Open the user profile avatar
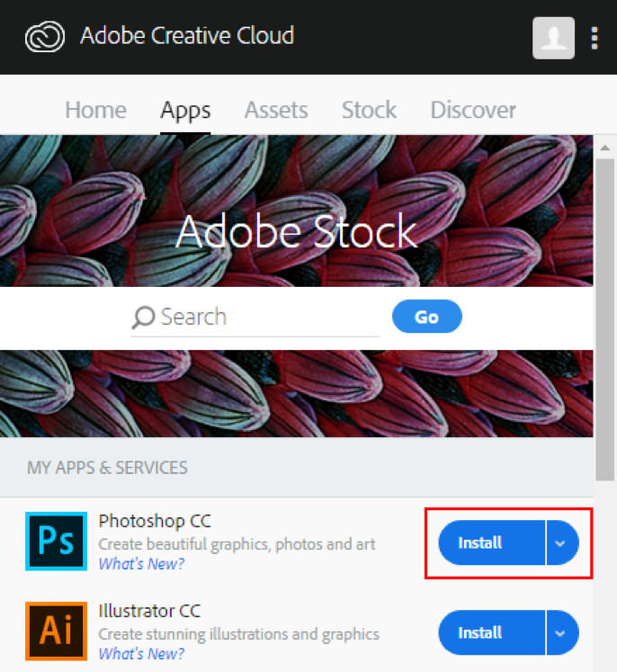 coord(553,38)
